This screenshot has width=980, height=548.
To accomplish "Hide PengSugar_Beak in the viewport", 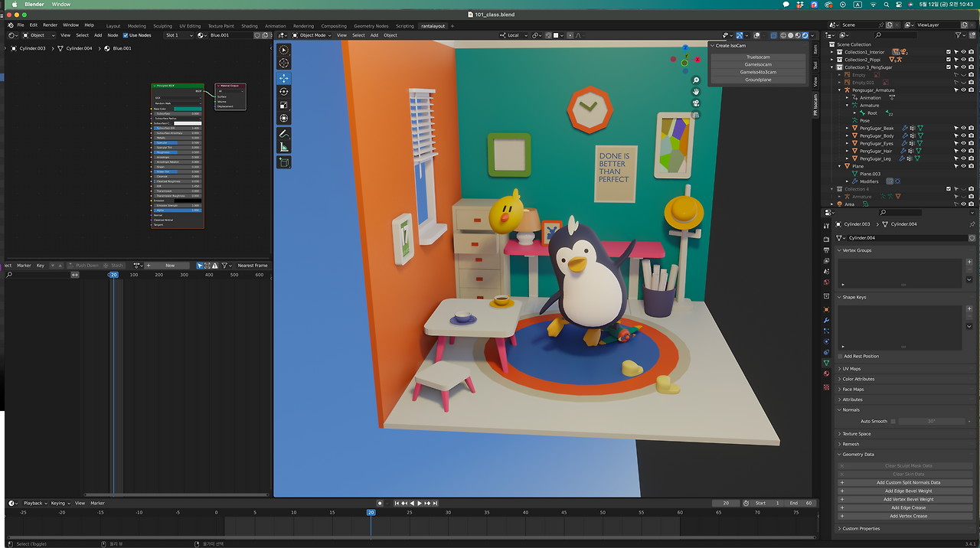I will (963, 129).
